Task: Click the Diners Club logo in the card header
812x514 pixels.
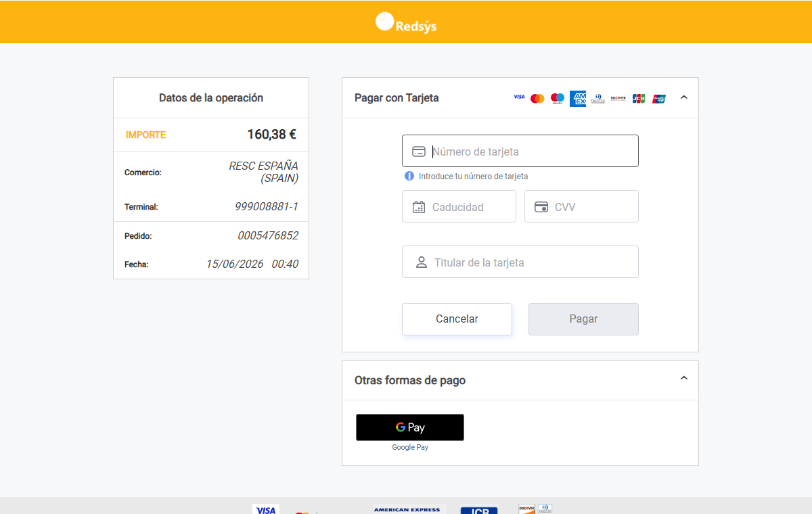Action: [598, 98]
